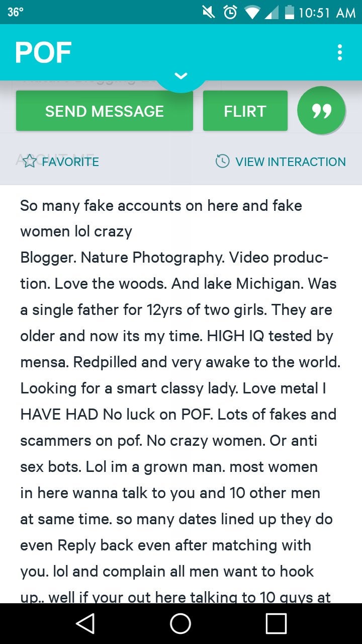Tap the muted notifications status icon
The image size is (362, 644).
click(209, 12)
